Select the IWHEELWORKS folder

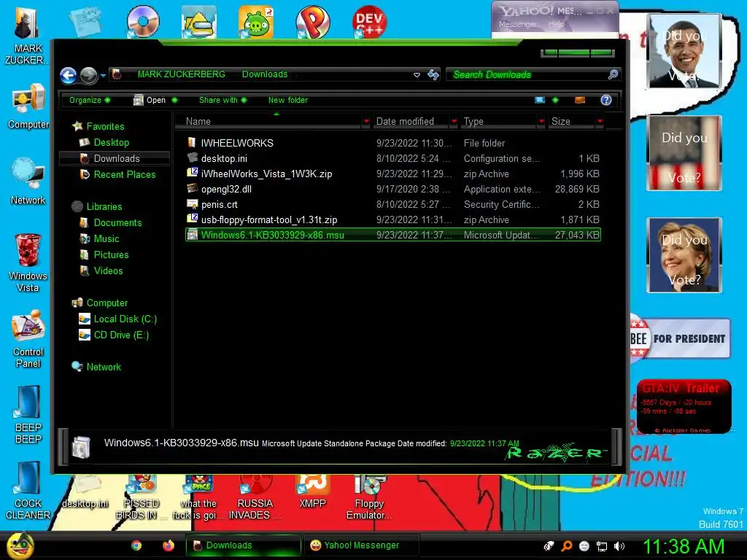pyautogui.click(x=393, y=143)
